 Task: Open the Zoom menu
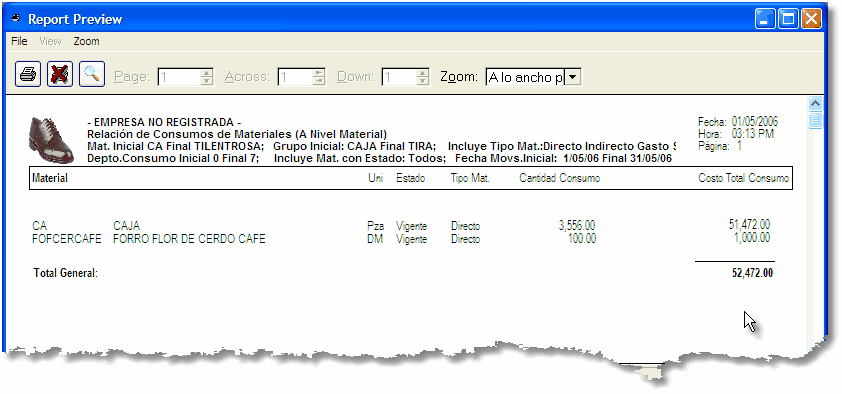(x=86, y=41)
